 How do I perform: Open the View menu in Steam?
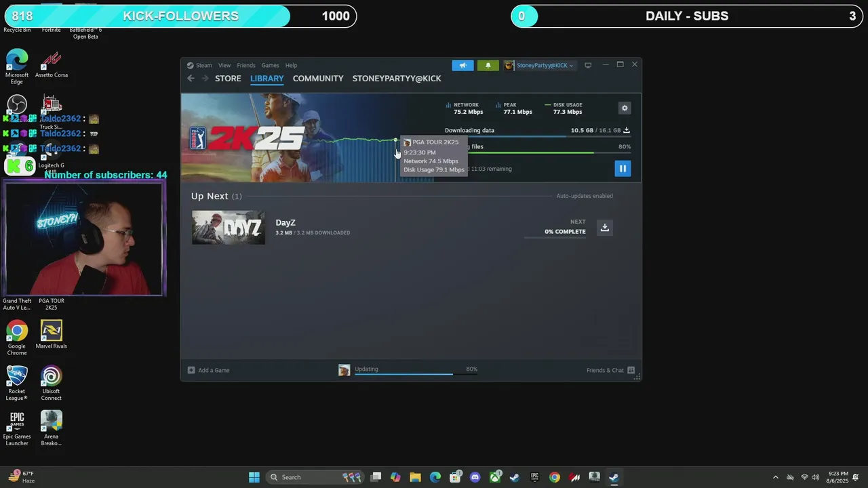[224, 65]
